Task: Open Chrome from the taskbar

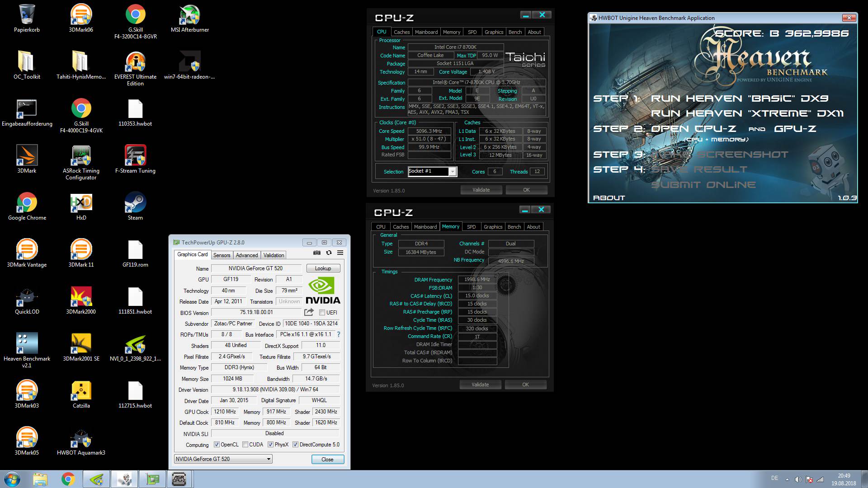Action: [x=68, y=479]
